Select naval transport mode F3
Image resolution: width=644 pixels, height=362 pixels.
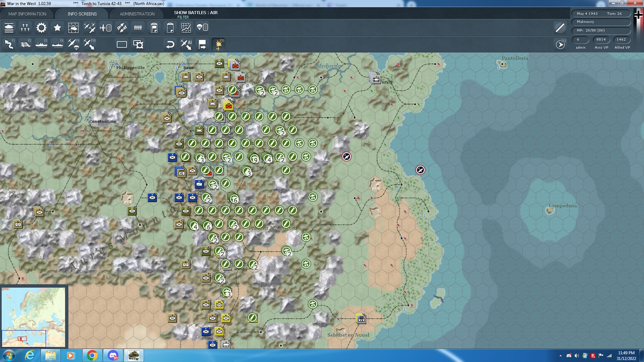point(42,44)
